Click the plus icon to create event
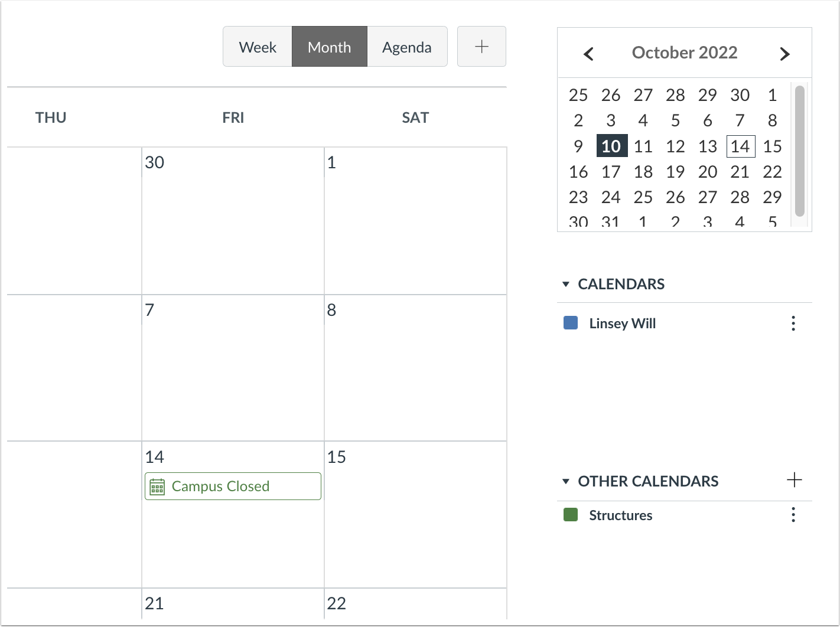840x627 pixels. (x=481, y=46)
